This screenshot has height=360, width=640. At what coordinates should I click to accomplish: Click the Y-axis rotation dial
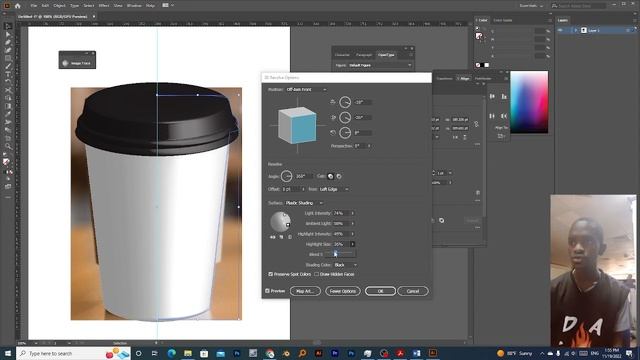(345, 118)
